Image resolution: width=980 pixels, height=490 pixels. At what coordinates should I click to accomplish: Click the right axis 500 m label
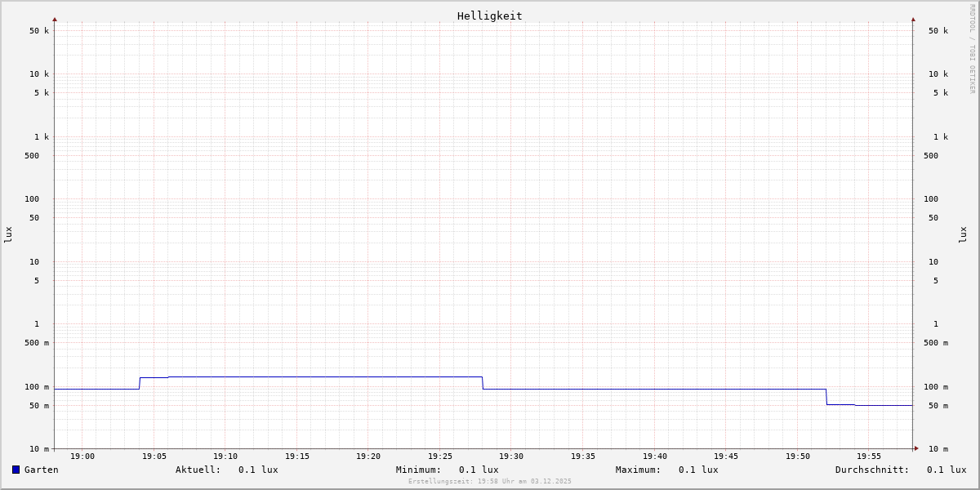tap(936, 343)
